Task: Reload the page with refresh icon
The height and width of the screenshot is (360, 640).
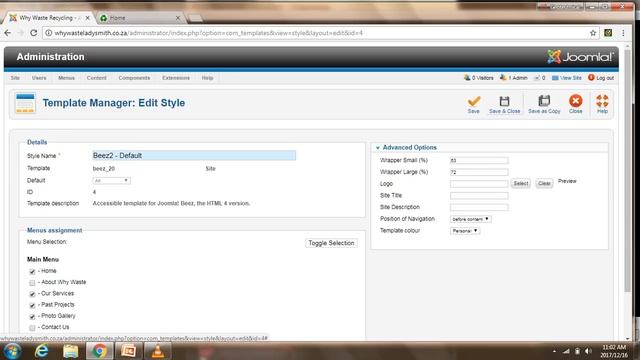Action: 33,33
